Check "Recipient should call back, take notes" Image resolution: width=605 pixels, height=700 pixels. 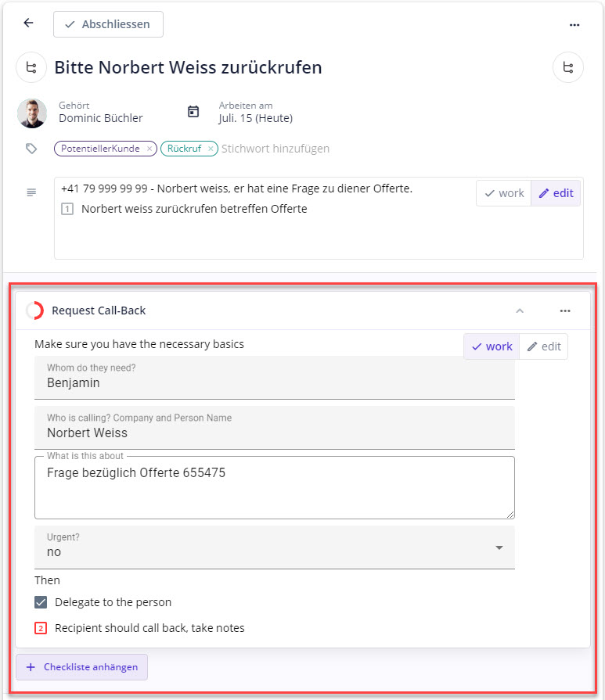pyautogui.click(x=41, y=627)
